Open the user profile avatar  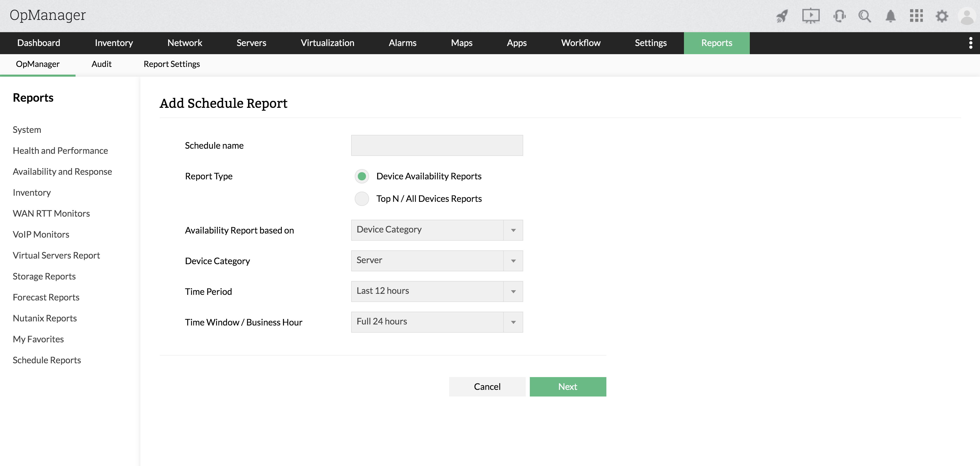click(x=967, y=16)
